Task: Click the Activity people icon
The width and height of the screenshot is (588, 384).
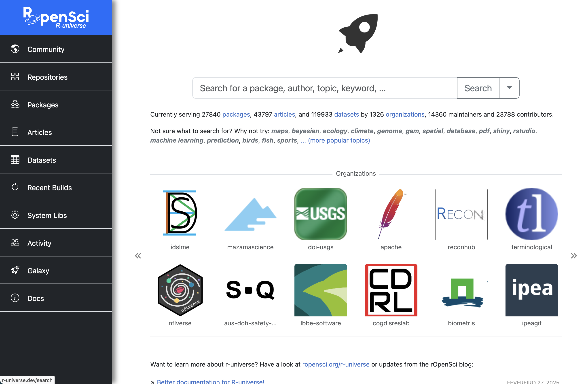Action: (x=15, y=243)
